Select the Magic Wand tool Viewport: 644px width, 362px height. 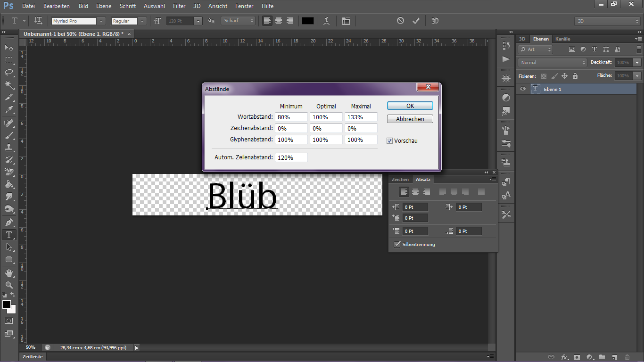click(x=9, y=85)
